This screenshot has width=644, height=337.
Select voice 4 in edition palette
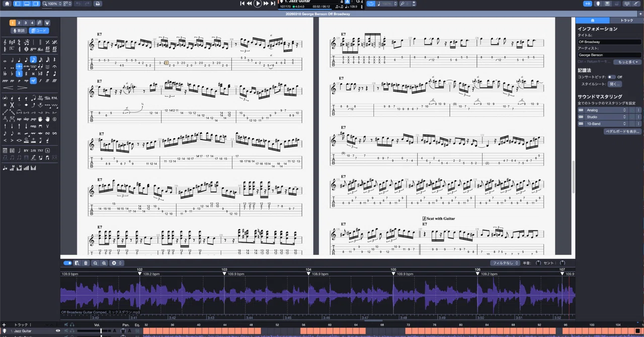(x=32, y=23)
